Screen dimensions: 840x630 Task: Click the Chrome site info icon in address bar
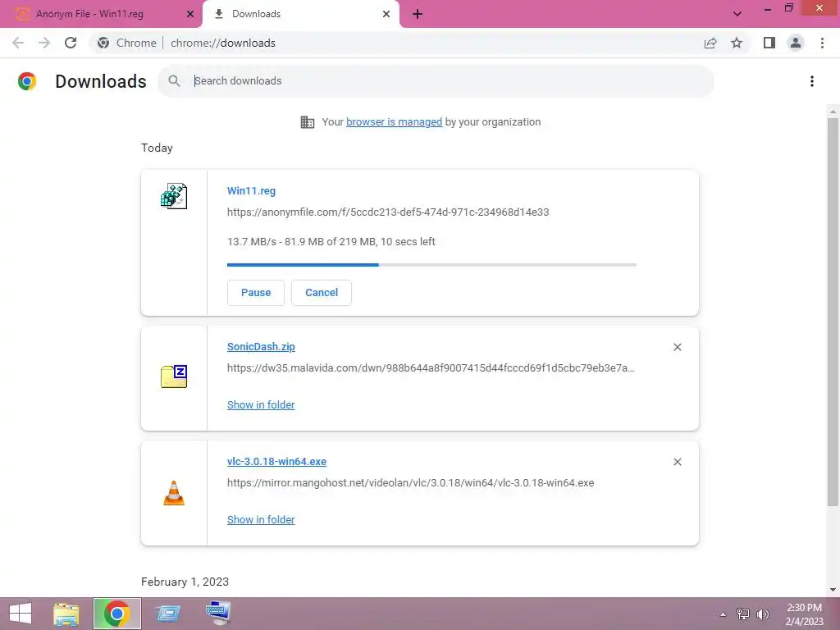point(103,43)
